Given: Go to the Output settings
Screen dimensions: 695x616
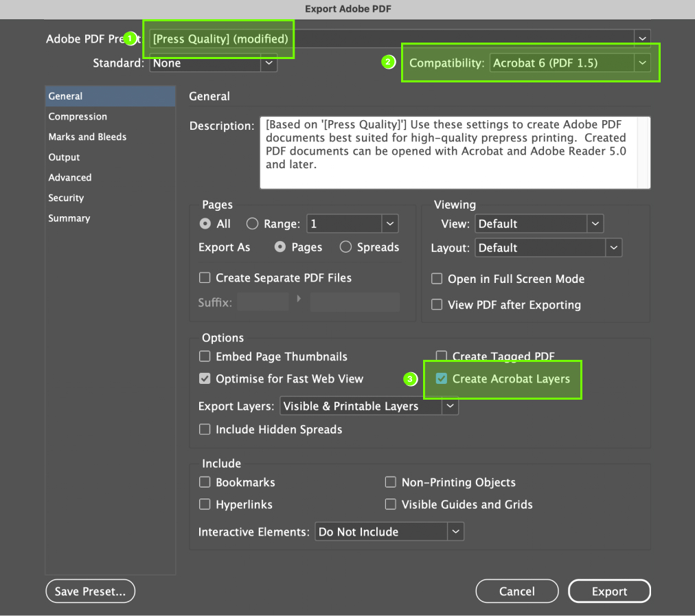Looking at the screenshot, I should click(111, 157).
